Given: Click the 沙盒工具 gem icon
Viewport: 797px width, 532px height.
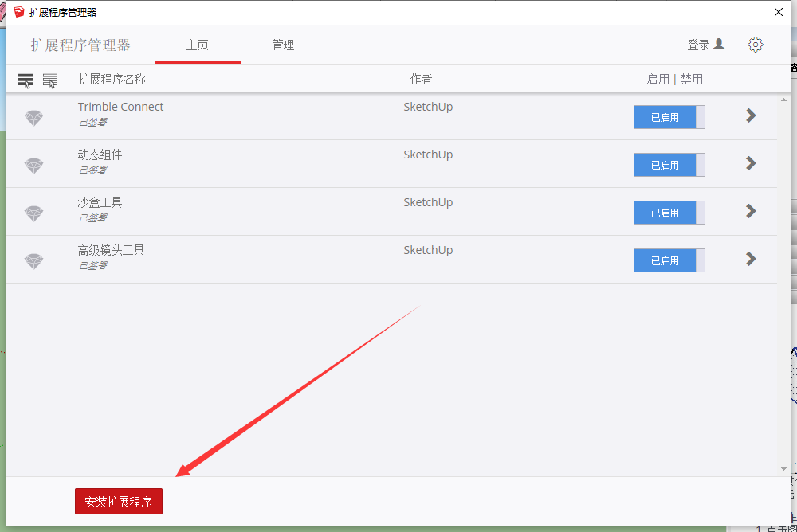Looking at the screenshot, I should click(33, 213).
